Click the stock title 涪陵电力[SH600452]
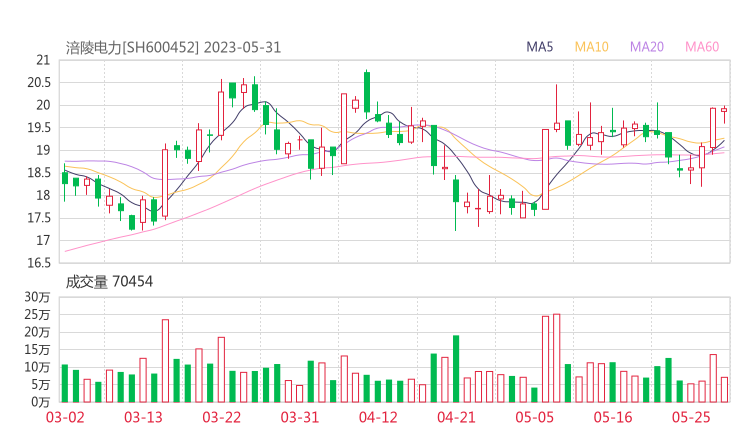The image size is (740, 440). [x=133, y=48]
